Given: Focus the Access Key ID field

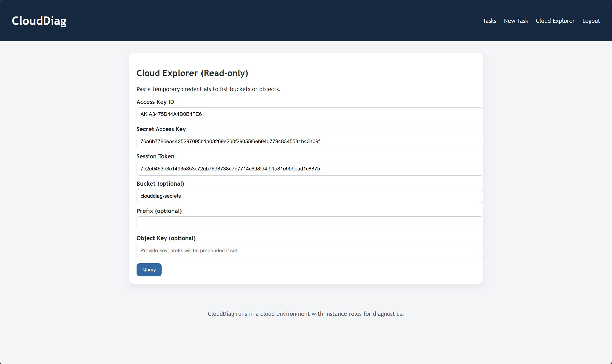Looking at the screenshot, I should 310,114.
